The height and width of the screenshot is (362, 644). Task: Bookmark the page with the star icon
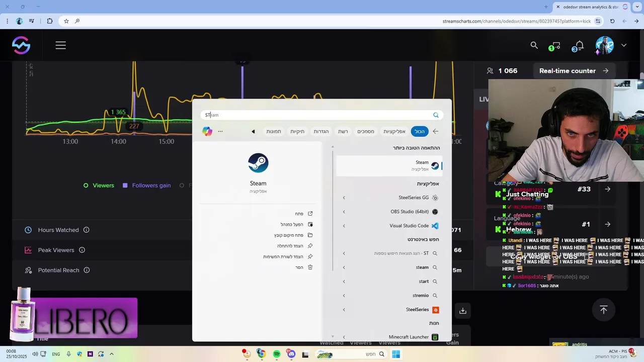66,21
